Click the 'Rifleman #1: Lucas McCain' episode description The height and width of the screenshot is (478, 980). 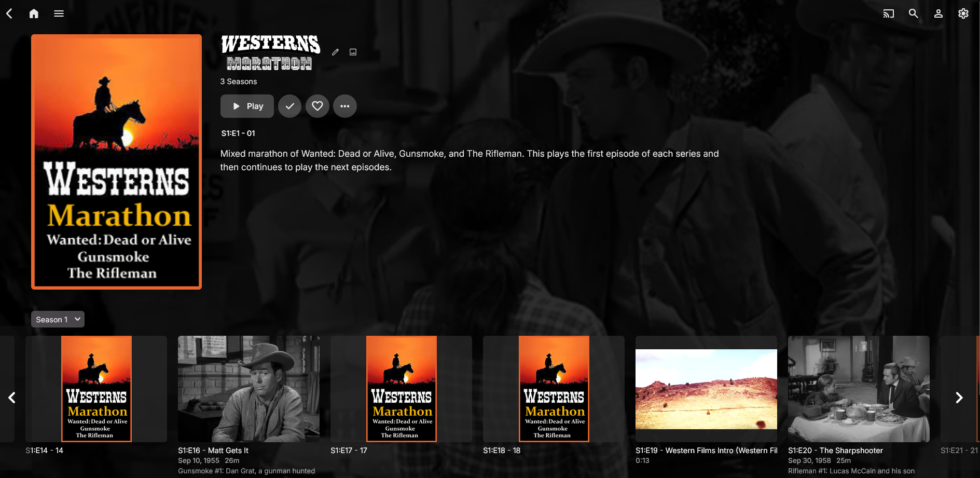[x=851, y=471]
